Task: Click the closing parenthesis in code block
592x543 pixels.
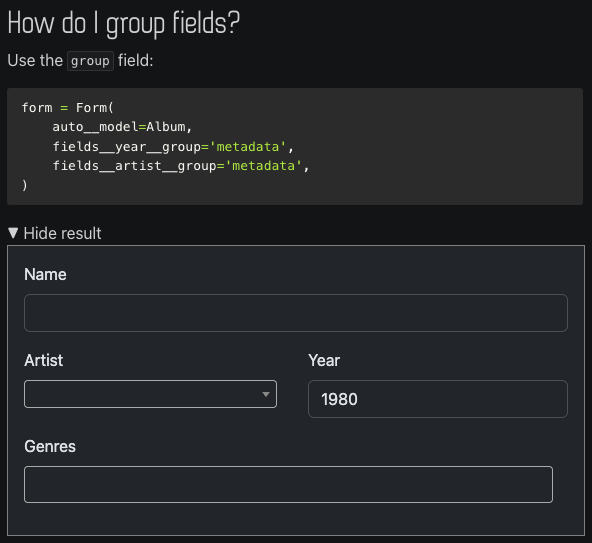Action: [x=25, y=185]
